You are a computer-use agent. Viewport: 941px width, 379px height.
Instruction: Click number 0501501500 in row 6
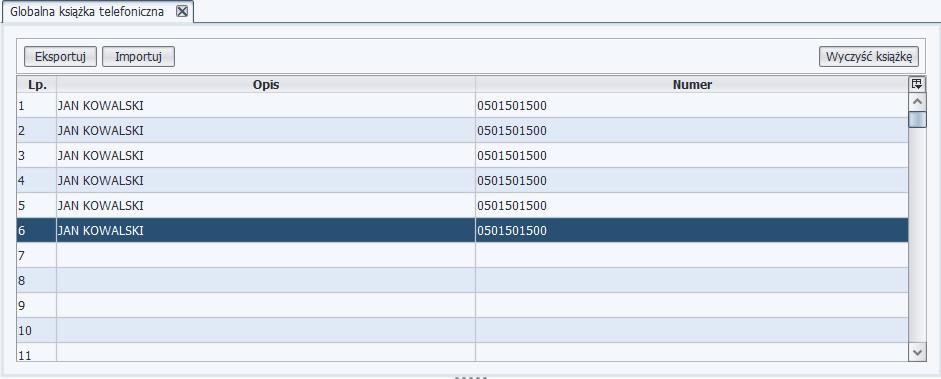tap(513, 230)
